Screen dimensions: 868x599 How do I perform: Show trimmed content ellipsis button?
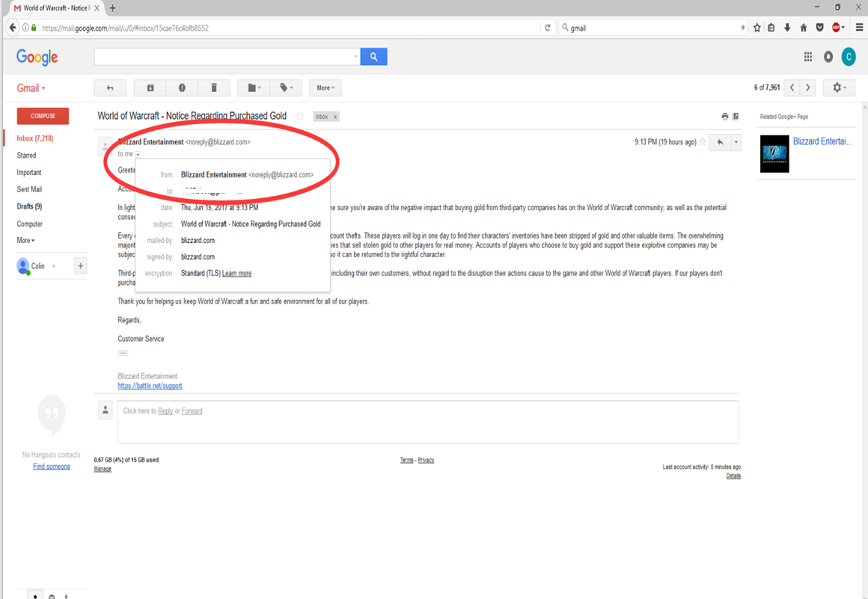click(123, 353)
